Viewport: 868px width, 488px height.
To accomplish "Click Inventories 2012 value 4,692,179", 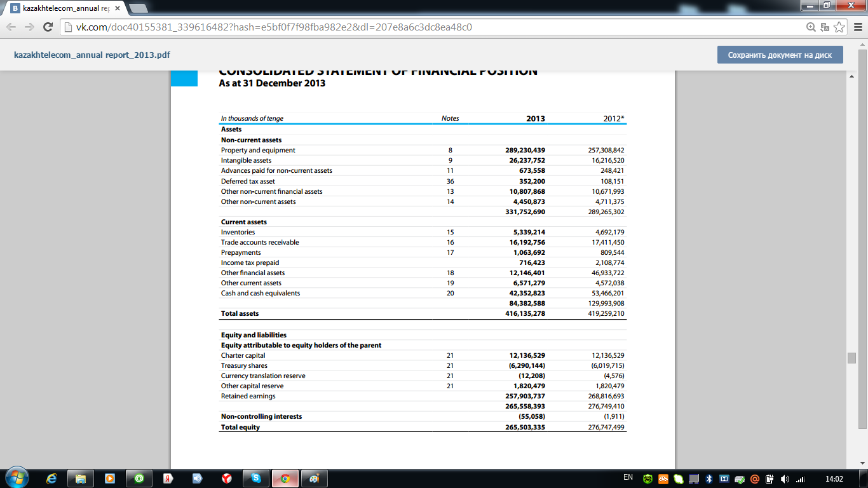I will pyautogui.click(x=609, y=232).
